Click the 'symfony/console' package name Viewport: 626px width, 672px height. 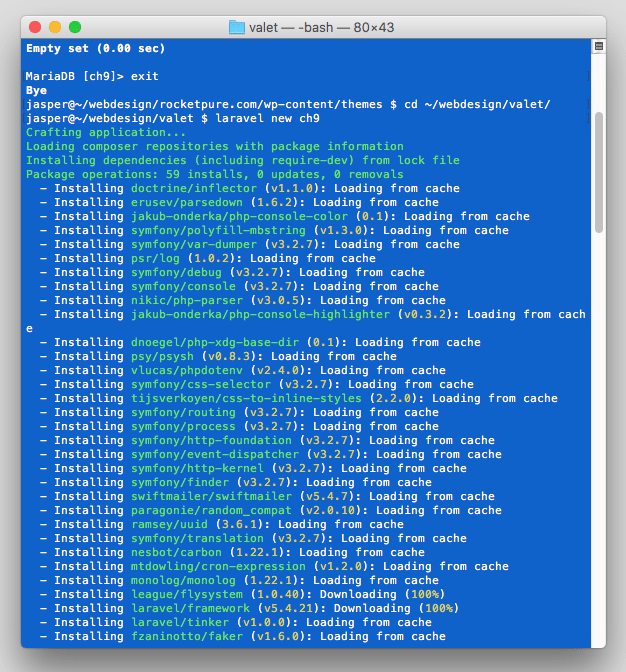click(x=183, y=286)
